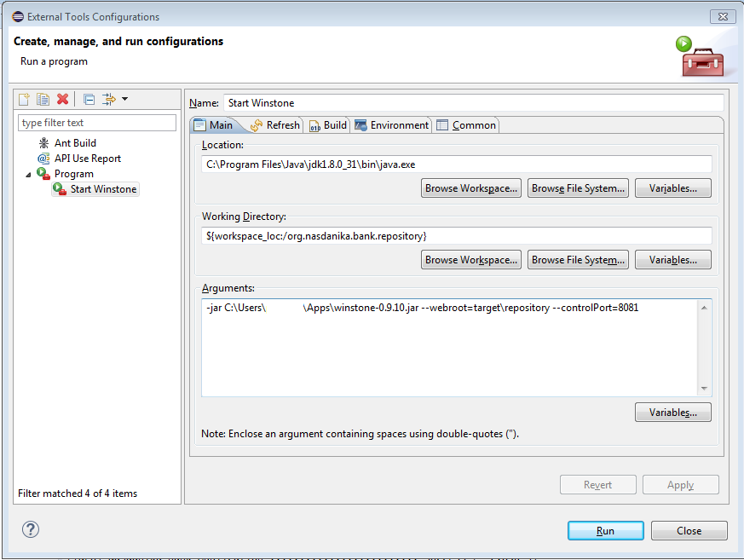Click the double-quotes note text
The width and height of the screenshot is (744, 560).
[x=360, y=434]
